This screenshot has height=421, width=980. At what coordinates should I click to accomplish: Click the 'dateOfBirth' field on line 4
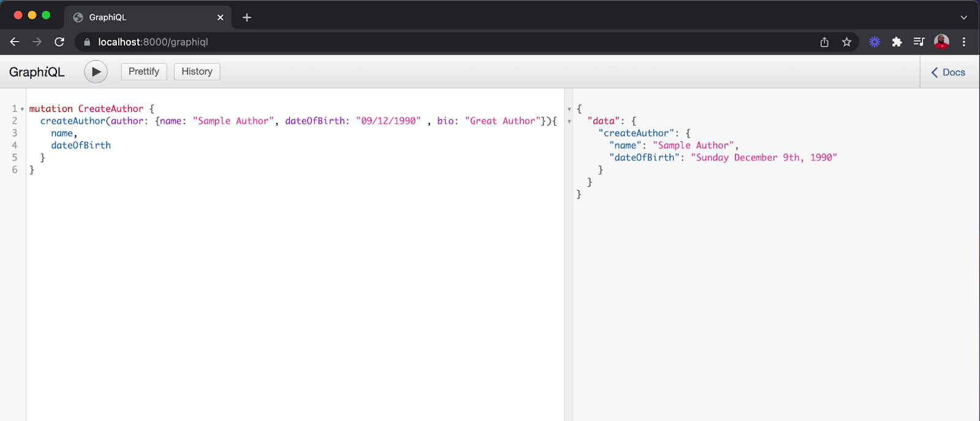click(x=81, y=146)
